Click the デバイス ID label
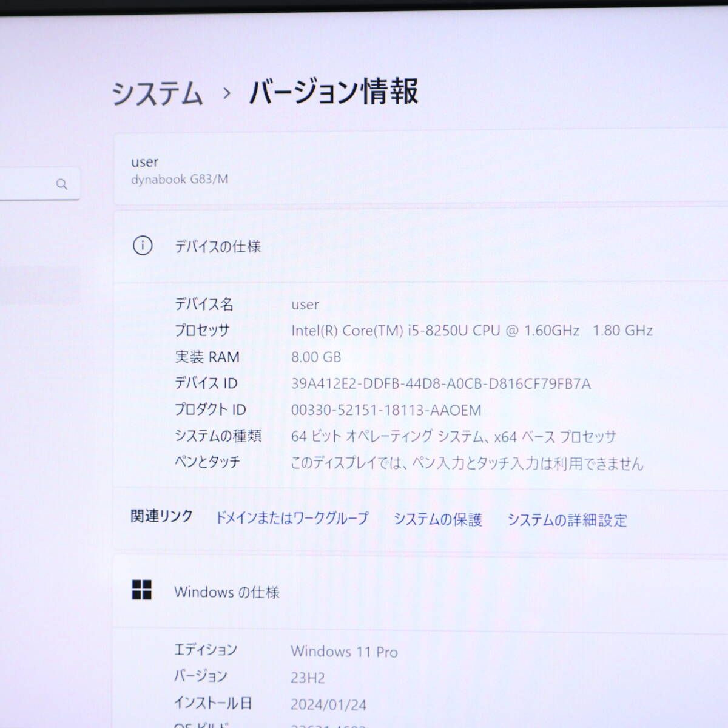The image size is (728, 728). (x=206, y=383)
